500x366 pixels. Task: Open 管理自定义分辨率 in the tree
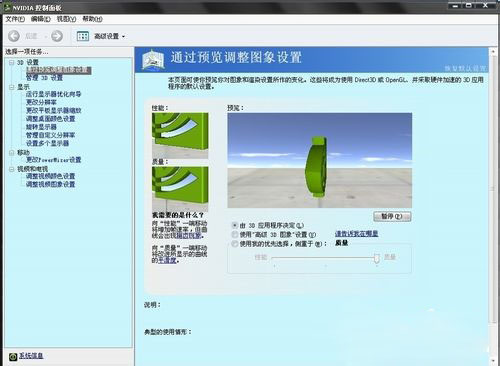click(x=51, y=135)
